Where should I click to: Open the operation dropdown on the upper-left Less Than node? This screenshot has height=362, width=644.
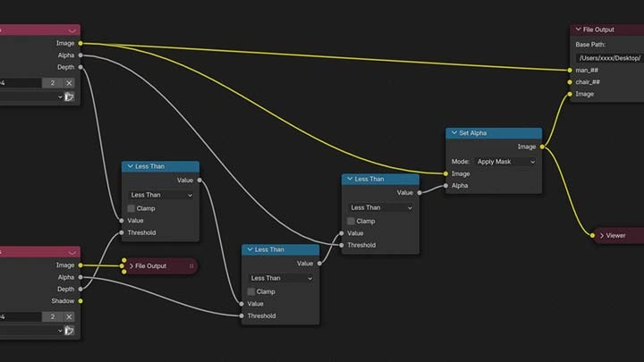pyautogui.click(x=161, y=195)
